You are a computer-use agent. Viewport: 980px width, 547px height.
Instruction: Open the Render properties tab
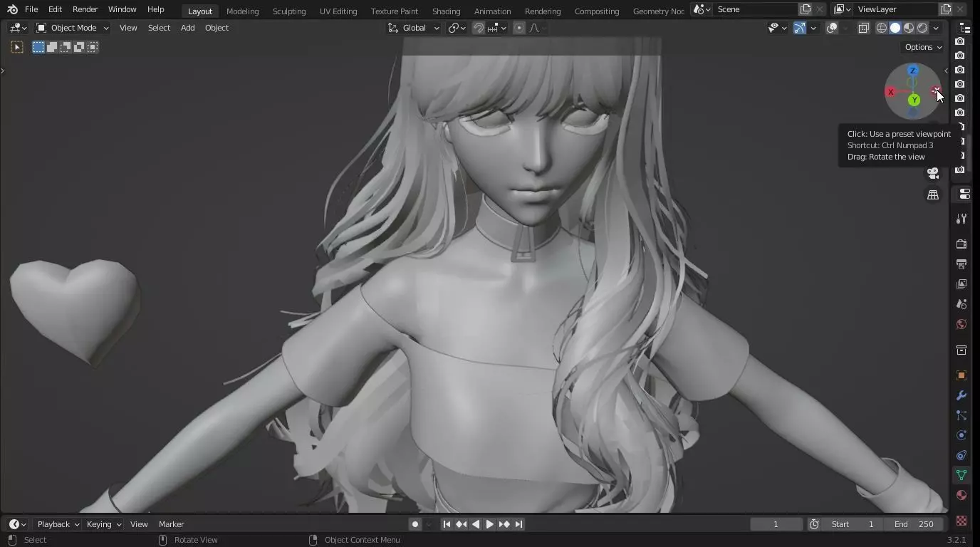tap(961, 244)
